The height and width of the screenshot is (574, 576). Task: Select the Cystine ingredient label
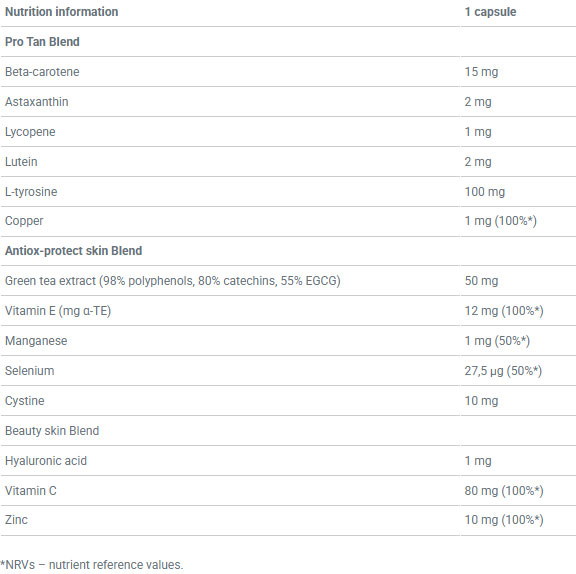pos(25,401)
